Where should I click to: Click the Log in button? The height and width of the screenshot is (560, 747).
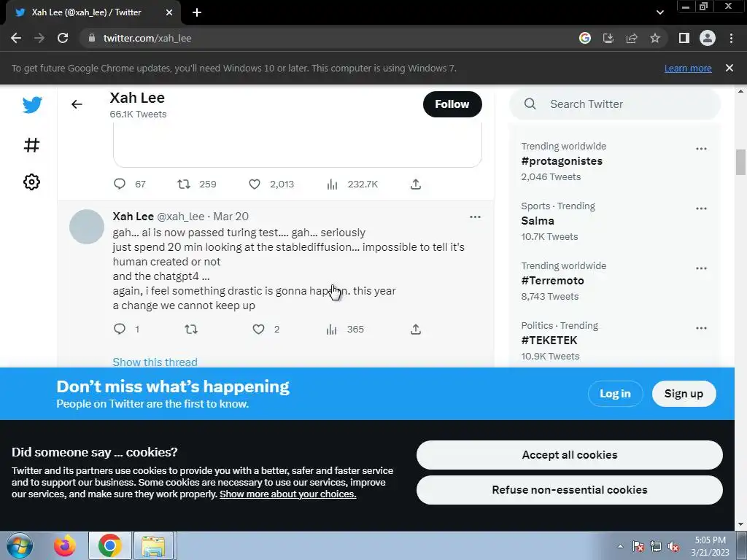tap(615, 394)
